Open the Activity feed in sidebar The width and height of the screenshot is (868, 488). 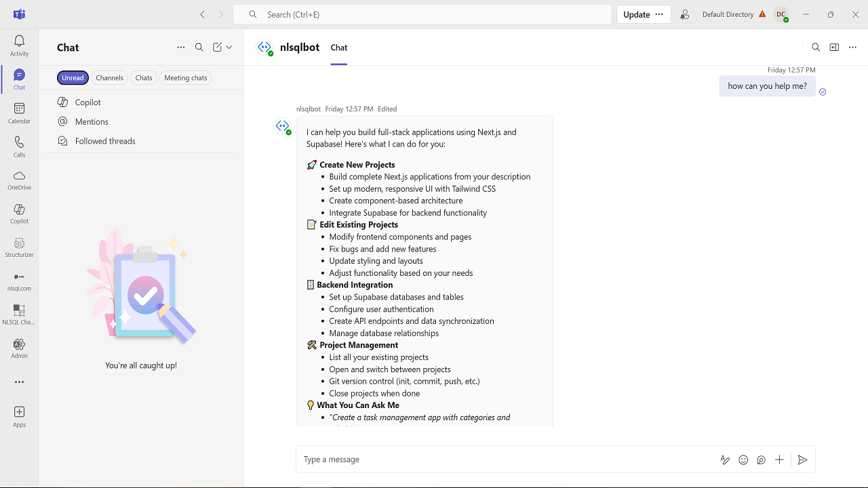point(19,45)
